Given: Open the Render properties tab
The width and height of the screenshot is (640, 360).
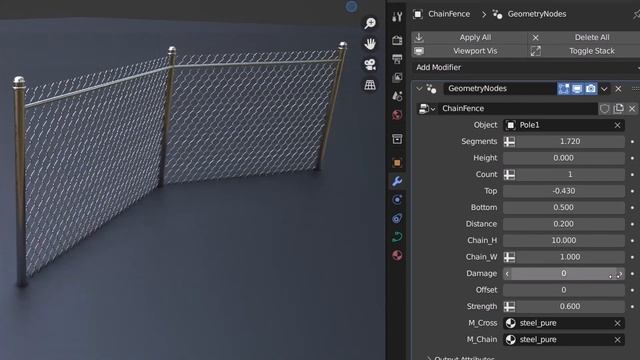Looking at the screenshot, I should [397, 40].
